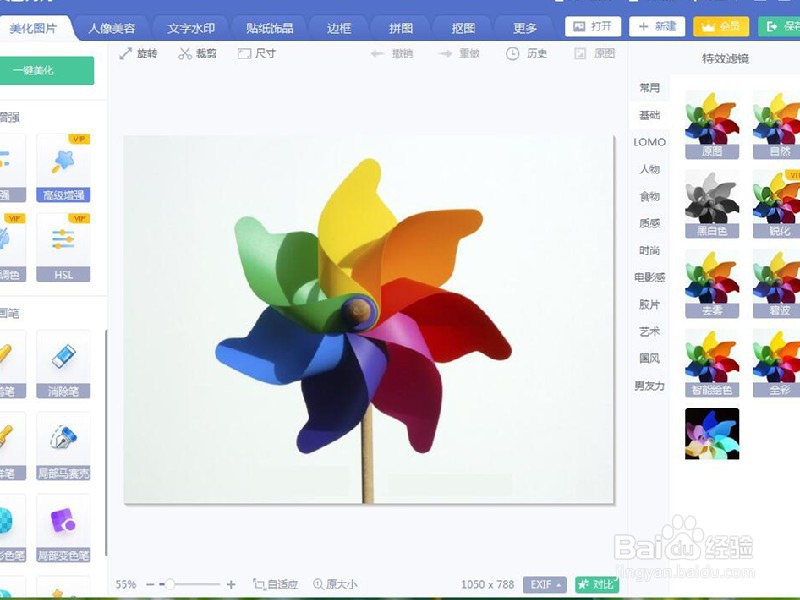Switch to the 抠图 tab
800x600 pixels.
463,29
